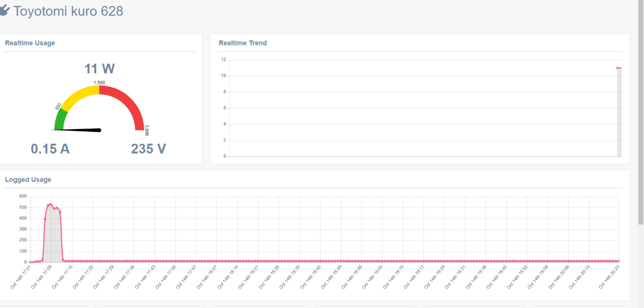The width and height of the screenshot is (644, 308).
Task: Click the Toyotomi kuro 628 page title
Action: (x=68, y=11)
